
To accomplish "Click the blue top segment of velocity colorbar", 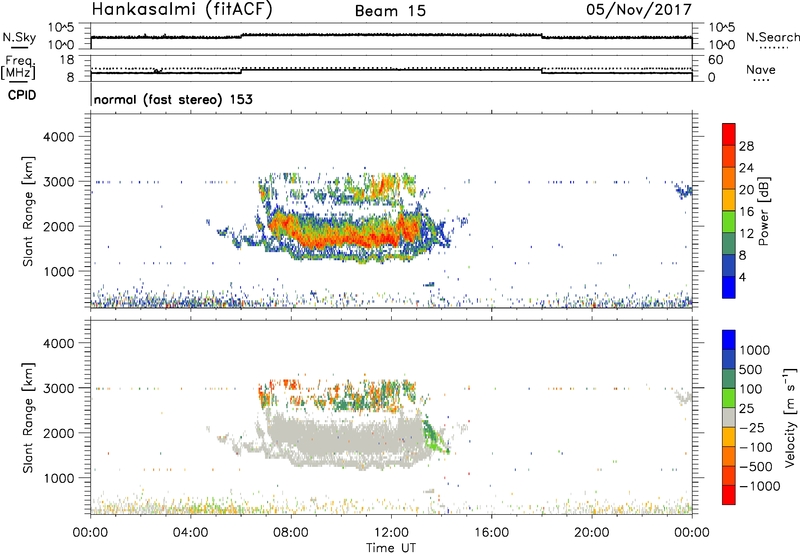I will [729, 340].
